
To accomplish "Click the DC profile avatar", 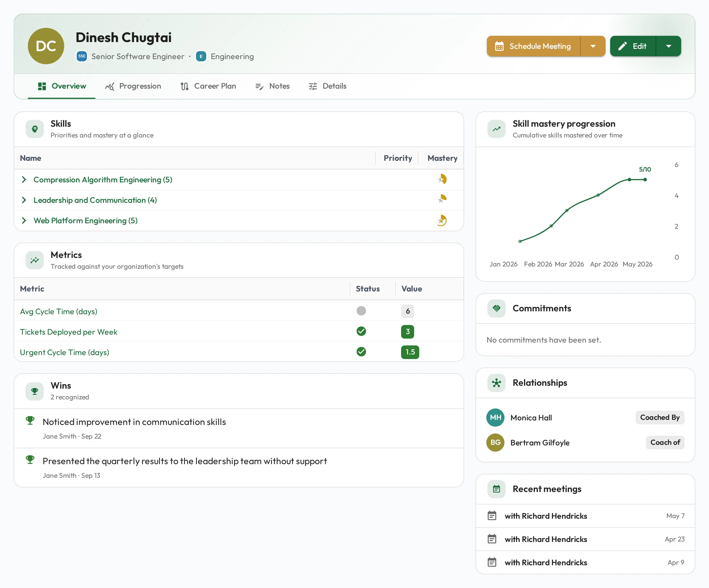I will (46, 46).
